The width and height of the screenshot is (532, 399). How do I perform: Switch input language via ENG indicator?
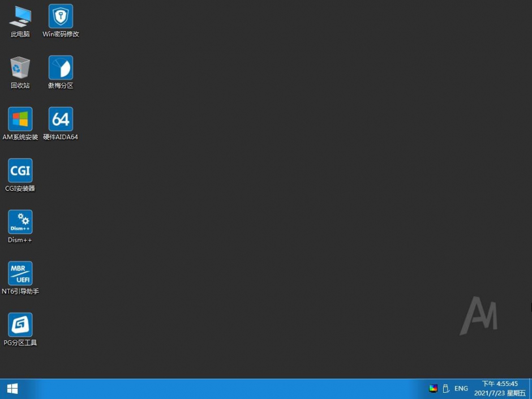[461, 388]
